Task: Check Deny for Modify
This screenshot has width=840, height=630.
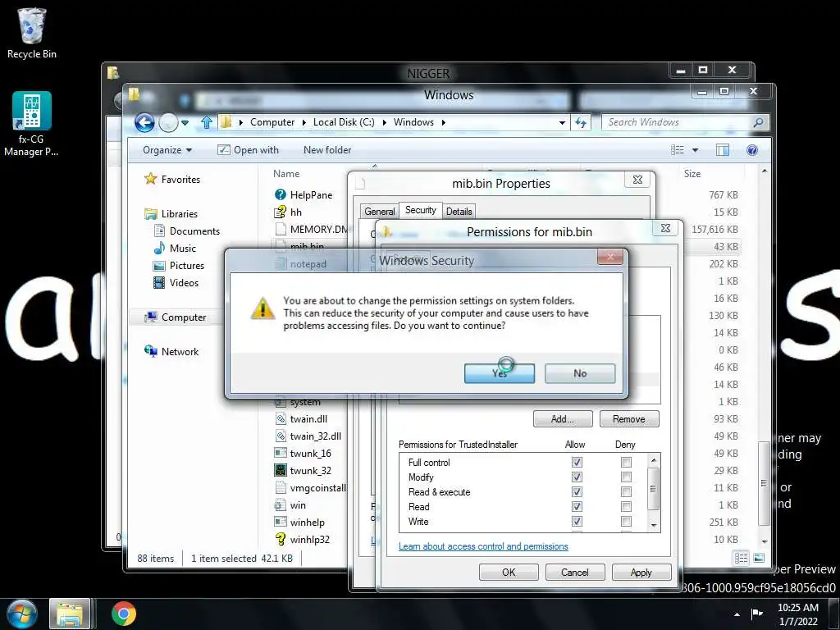Action: 626,477
